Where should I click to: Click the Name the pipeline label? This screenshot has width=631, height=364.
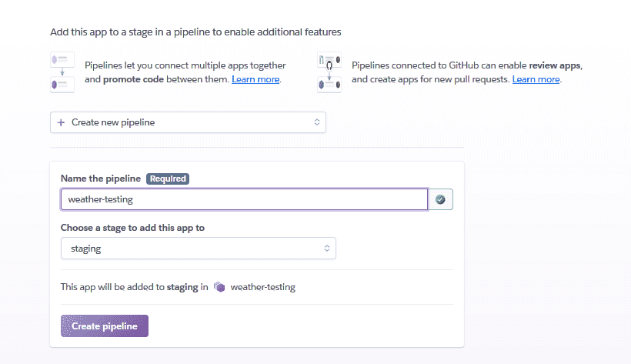click(101, 179)
